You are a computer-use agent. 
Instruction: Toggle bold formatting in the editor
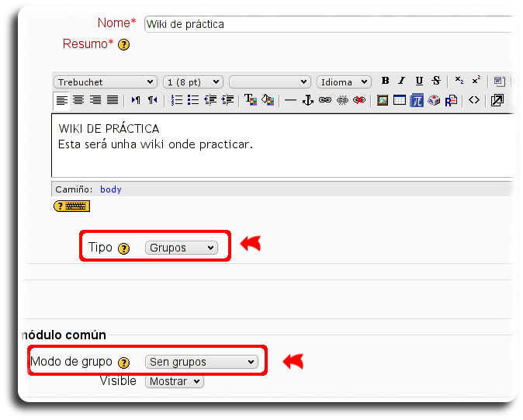coord(385,81)
